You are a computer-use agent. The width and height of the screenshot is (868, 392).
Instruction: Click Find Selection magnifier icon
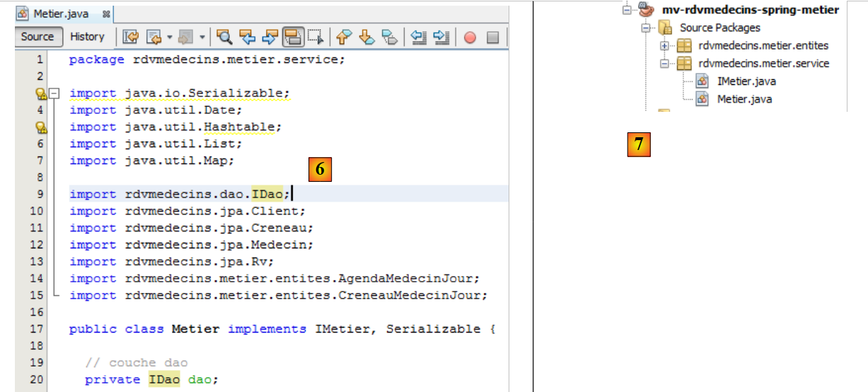tap(224, 37)
